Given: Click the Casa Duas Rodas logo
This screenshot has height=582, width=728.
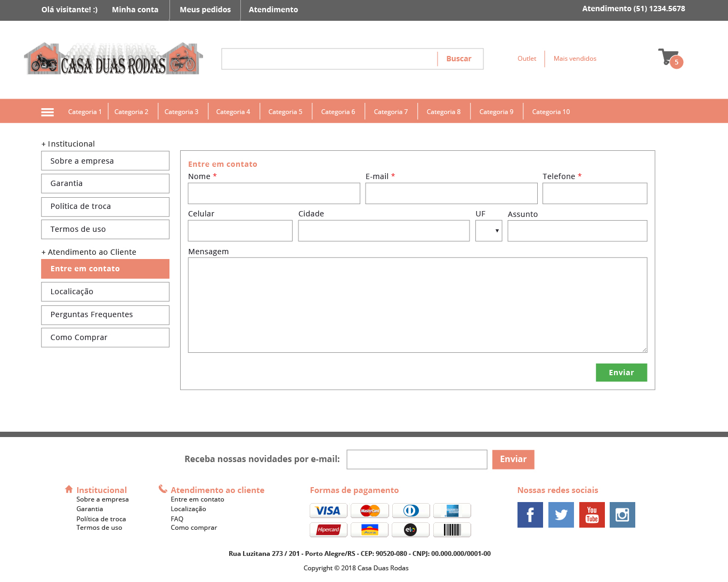Looking at the screenshot, I should 114,59.
